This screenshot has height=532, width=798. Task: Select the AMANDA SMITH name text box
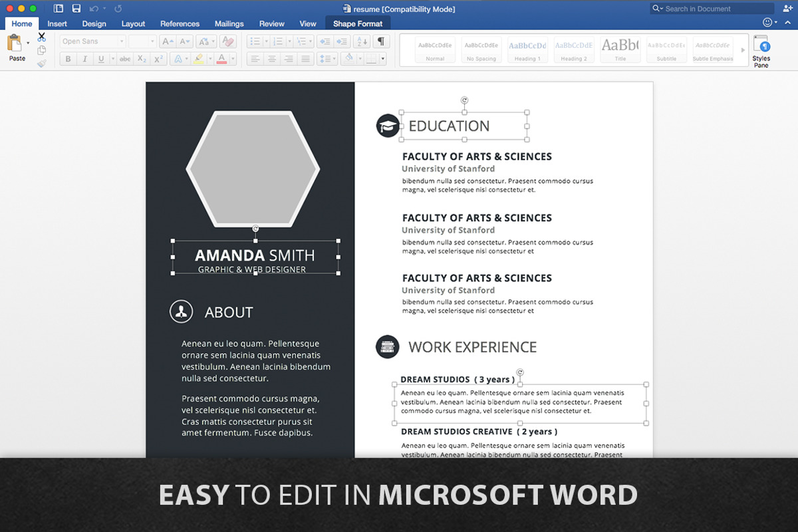[x=255, y=257]
